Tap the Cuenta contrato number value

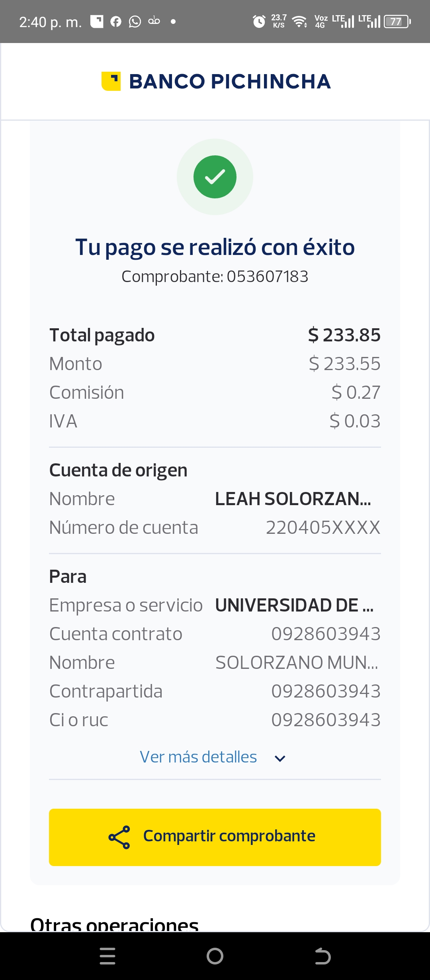click(326, 634)
